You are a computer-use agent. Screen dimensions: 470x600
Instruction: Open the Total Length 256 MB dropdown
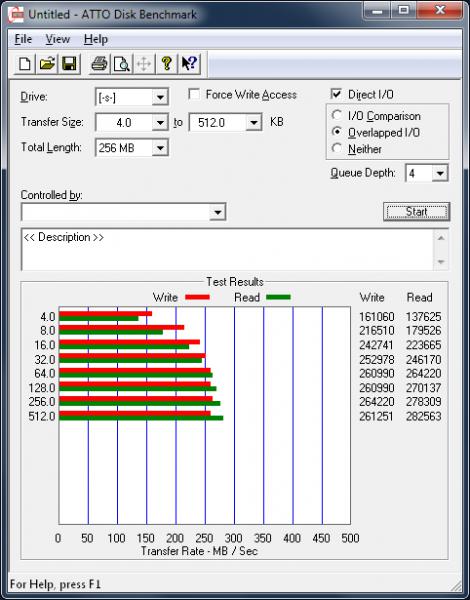click(160, 148)
